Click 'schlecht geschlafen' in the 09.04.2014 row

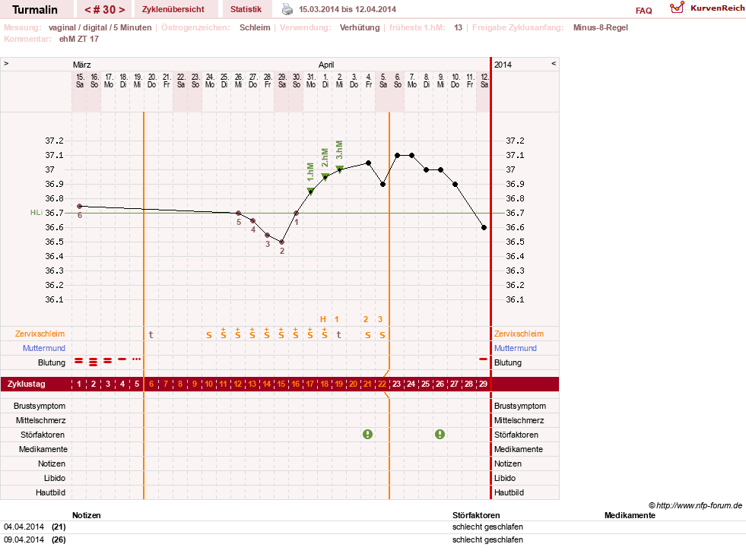487,539
